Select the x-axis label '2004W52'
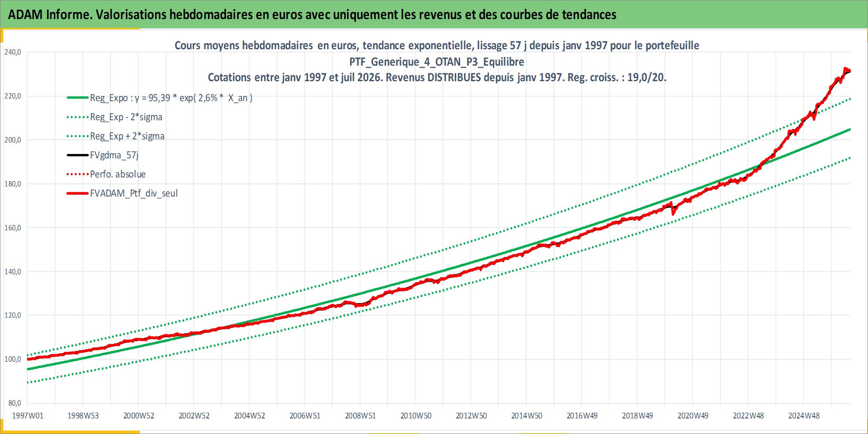The height and width of the screenshot is (434, 868). point(249,416)
